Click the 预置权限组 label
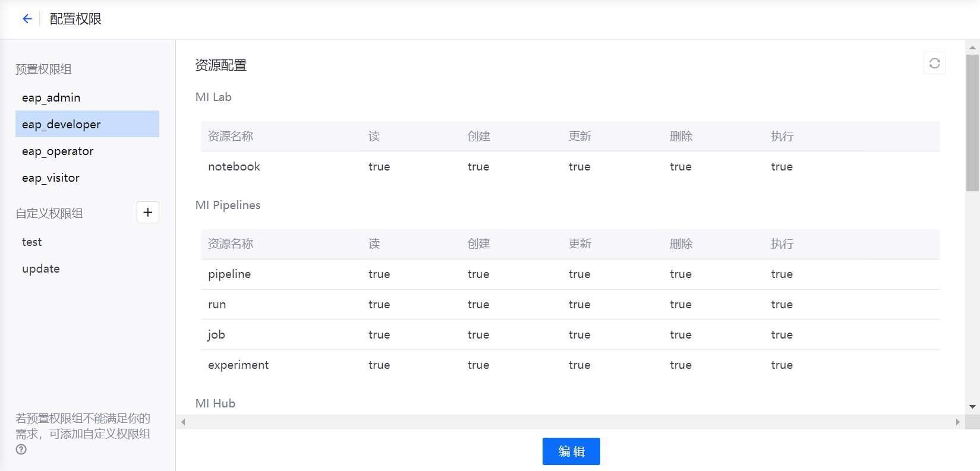 43,69
